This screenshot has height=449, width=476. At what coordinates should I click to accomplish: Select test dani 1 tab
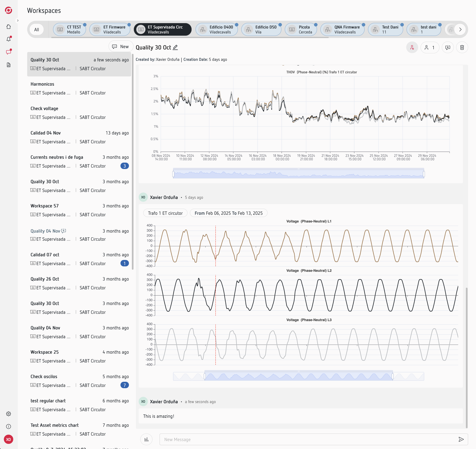pyautogui.click(x=424, y=29)
